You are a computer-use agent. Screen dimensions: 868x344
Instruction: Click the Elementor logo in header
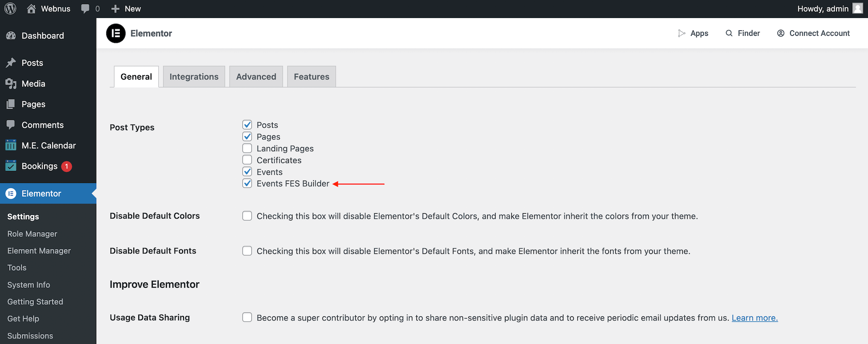click(116, 33)
